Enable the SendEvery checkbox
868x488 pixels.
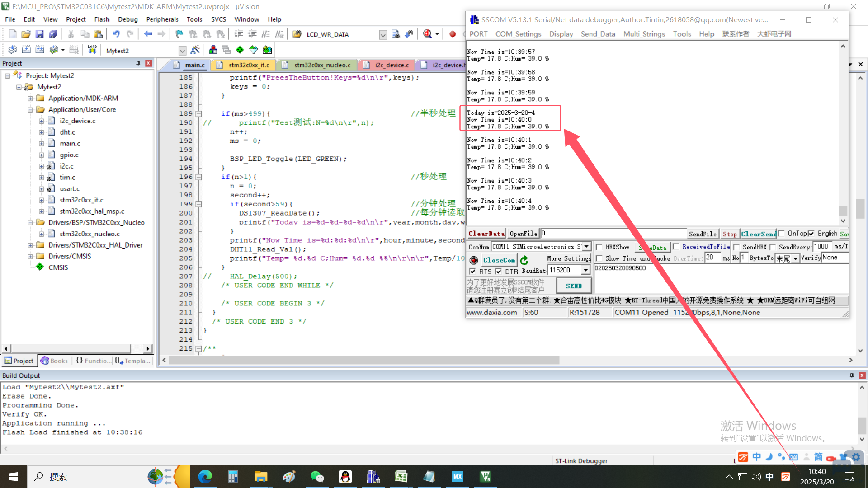tap(773, 247)
